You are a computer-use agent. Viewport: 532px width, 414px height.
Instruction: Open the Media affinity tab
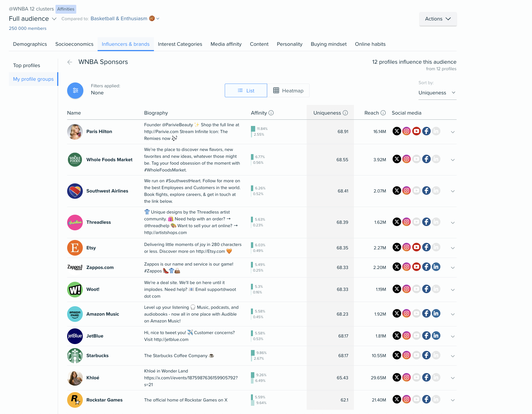(x=226, y=44)
